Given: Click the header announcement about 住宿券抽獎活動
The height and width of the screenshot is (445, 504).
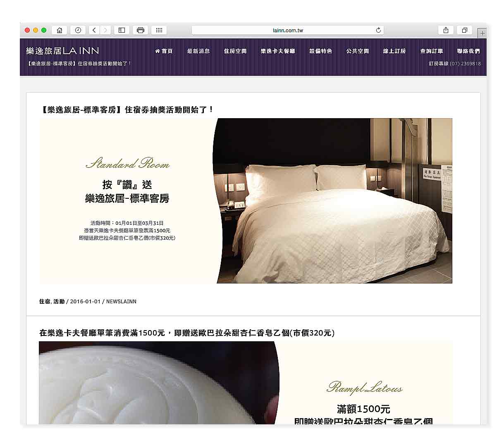Looking at the screenshot, I should click(79, 64).
